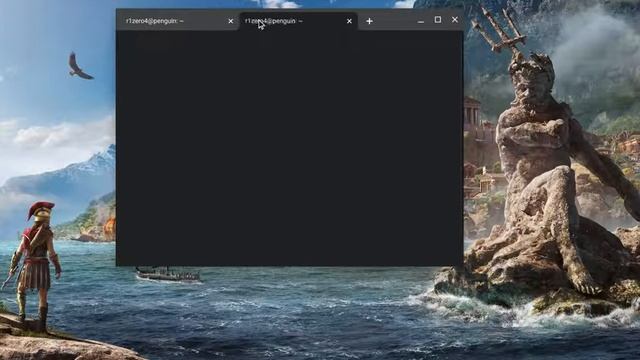The width and height of the screenshot is (640, 360).
Task: Maximize the terminal window
Action: [x=438, y=20]
